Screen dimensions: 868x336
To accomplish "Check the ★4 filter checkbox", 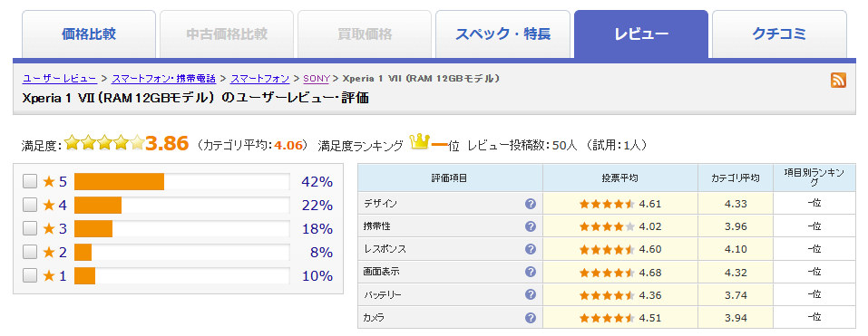I will tap(30, 205).
